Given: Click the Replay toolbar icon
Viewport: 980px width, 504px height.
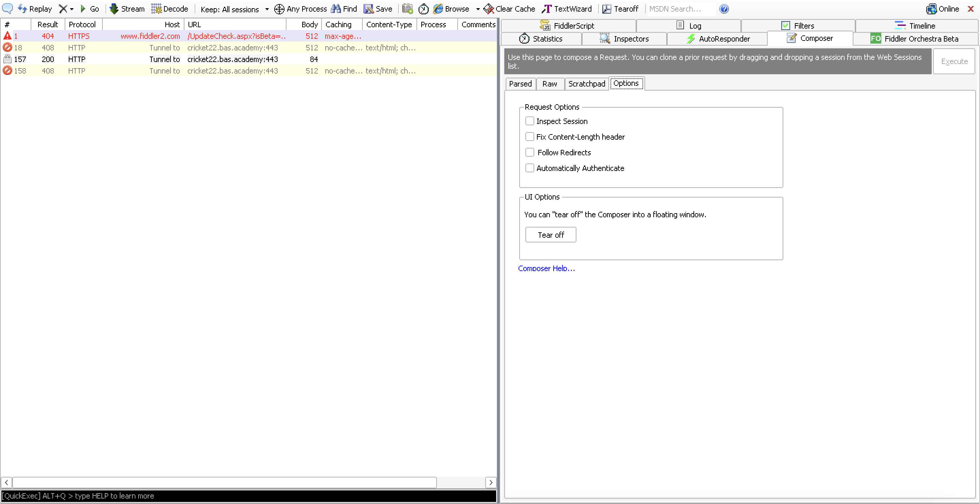Looking at the screenshot, I should (22, 9).
